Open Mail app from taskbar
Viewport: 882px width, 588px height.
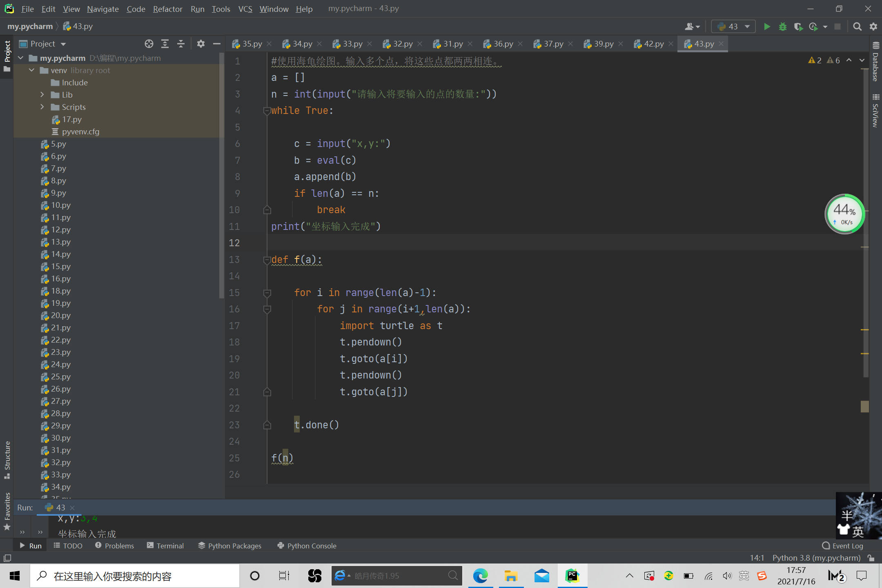(542, 576)
